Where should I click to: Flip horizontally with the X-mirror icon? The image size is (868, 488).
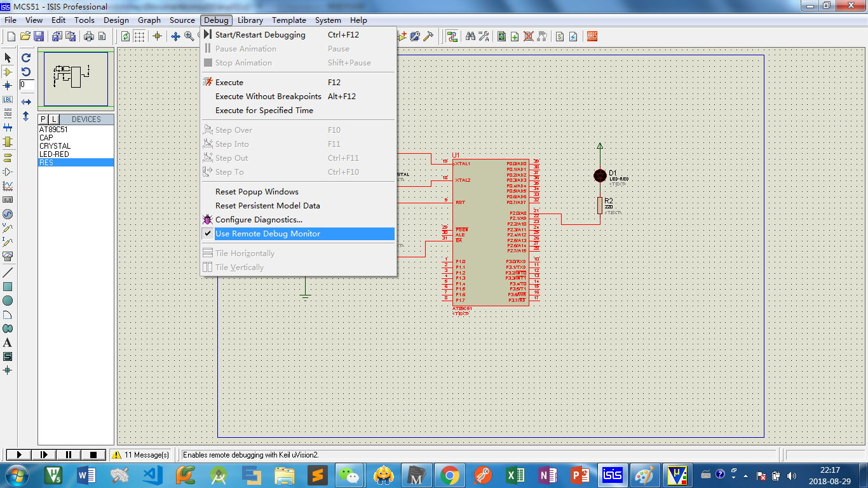pyautogui.click(x=26, y=102)
